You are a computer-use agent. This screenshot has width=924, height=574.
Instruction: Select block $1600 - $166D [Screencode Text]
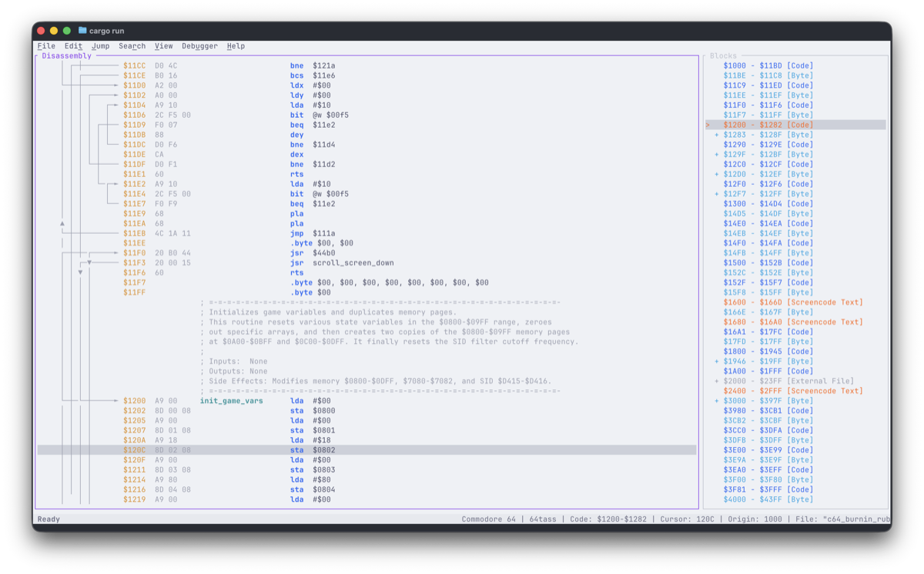[793, 302]
